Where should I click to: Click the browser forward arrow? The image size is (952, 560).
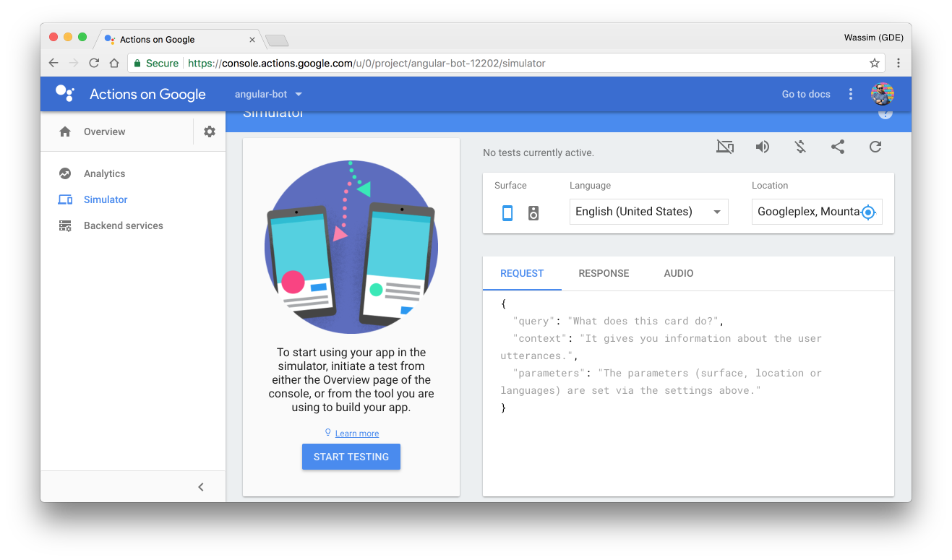74,63
